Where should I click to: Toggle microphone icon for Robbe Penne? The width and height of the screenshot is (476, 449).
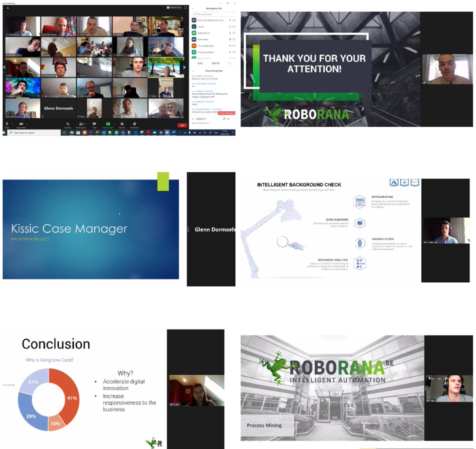coord(230,33)
